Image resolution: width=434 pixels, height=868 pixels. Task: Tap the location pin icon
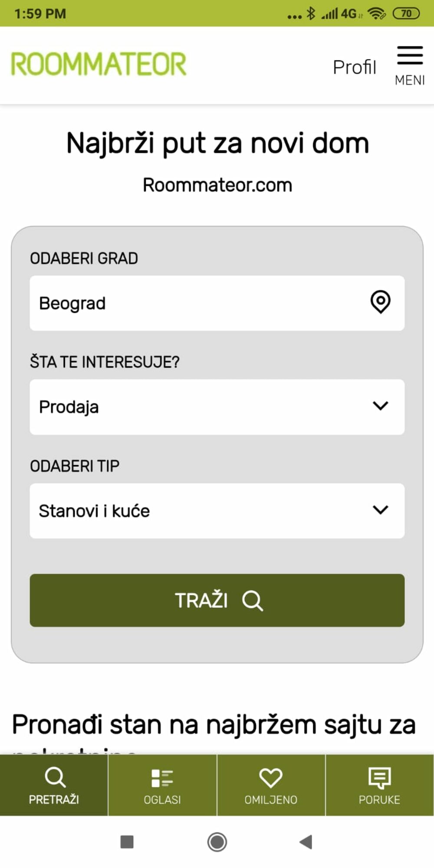(380, 302)
